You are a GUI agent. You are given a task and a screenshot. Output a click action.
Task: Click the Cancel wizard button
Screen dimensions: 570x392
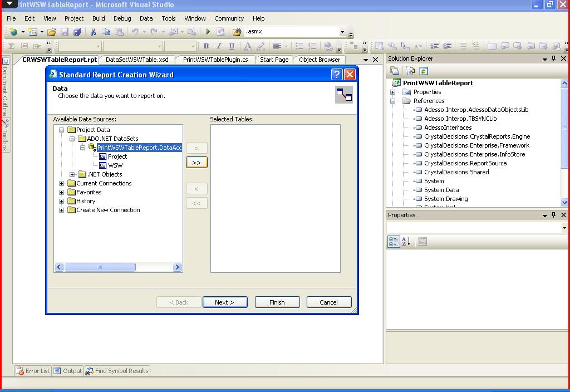point(328,302)
